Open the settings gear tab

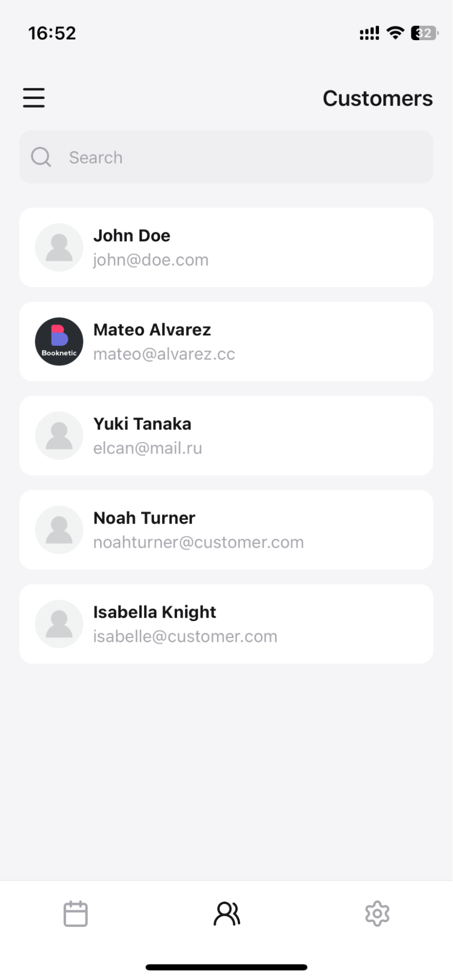point(377,914)
